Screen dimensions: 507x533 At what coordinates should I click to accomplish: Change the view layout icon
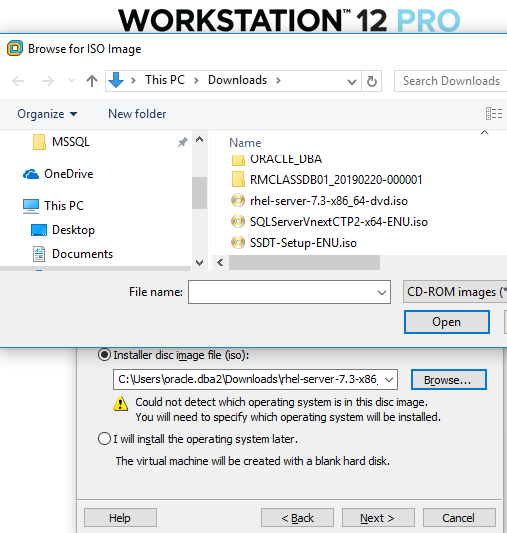(494, 114)
